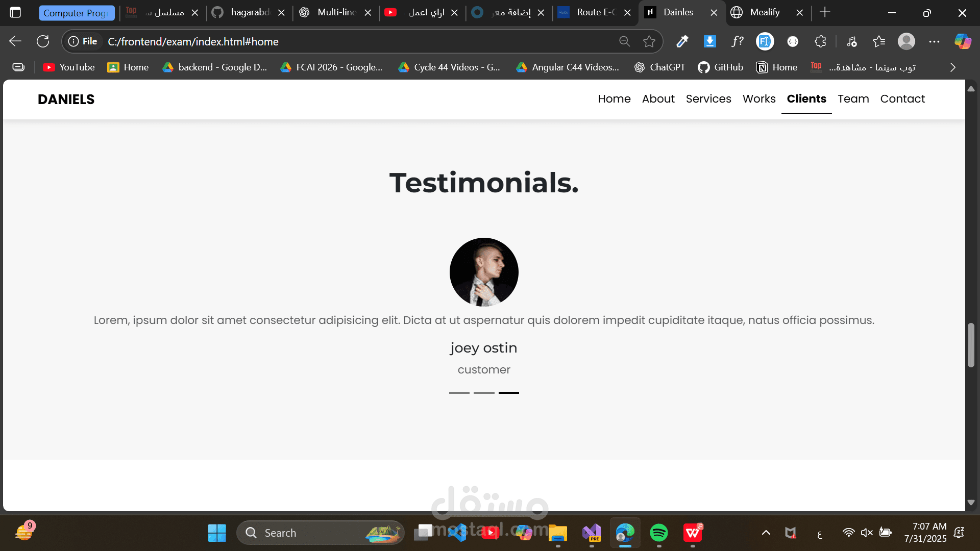Navigate to the About section
Viewport: 980px width, 551px height.
click(x=658, y=99)
